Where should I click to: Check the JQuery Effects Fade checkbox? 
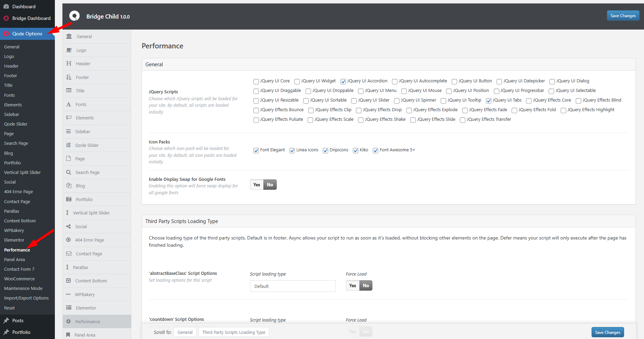(465, 110)
